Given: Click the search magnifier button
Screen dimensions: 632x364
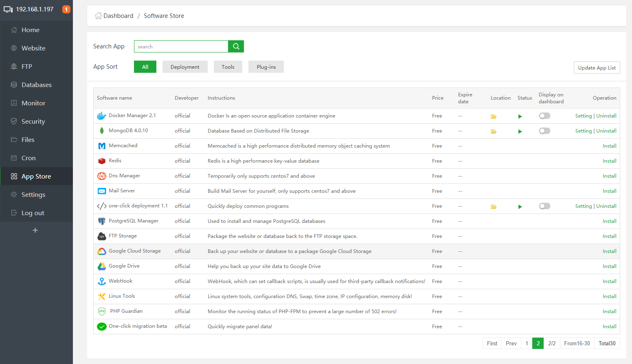Looking at the screenshot, I should (236, 46).
